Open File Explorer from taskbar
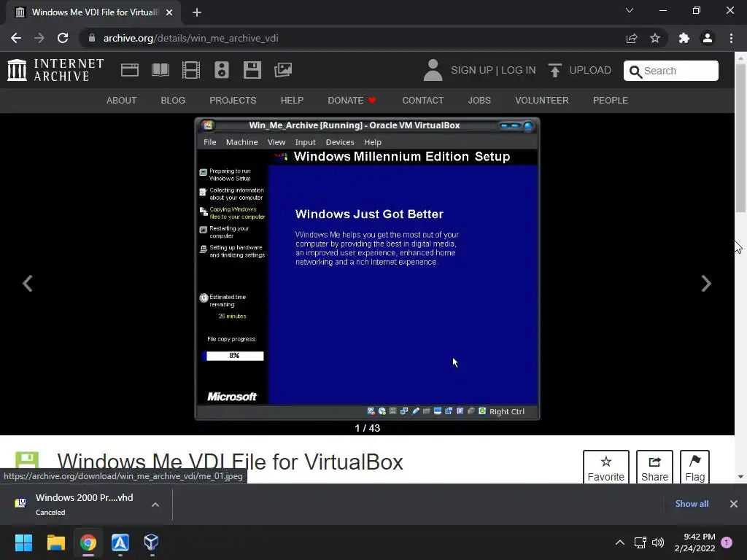Viewport: 747px width, 560px height. (55, 542)
